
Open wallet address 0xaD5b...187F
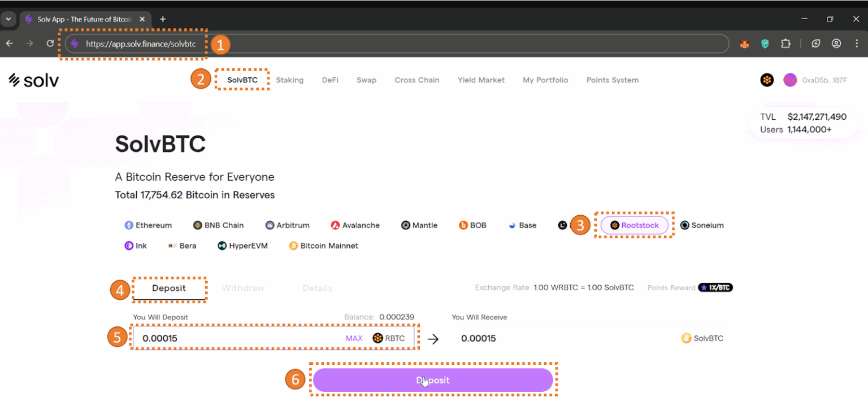click(824, 80)
